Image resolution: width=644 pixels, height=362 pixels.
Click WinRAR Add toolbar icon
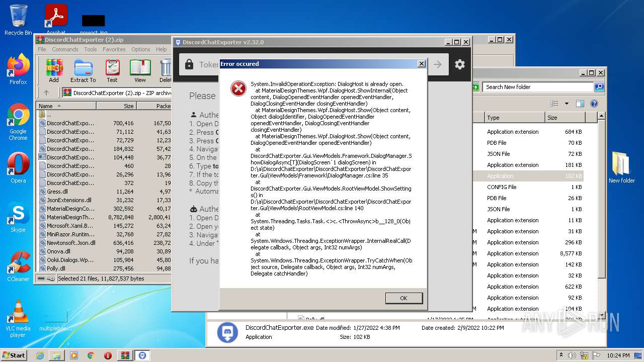[x=54, y=71]
